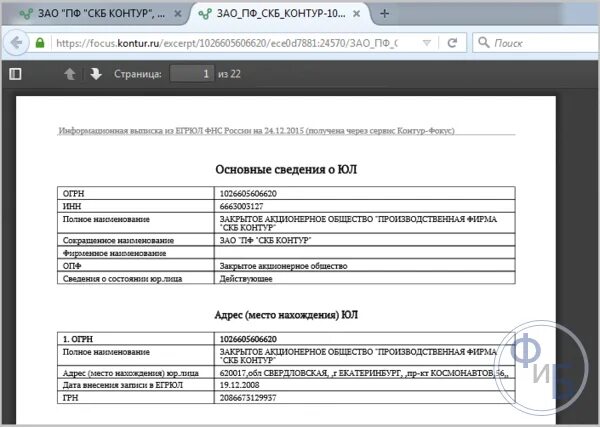Click the address 620017,обл СВЕРДЛОВСКАЯ cell
Image resolution: width=600 pixels, height=428 pixels.
pyautogui.click(x=364, y=373)
